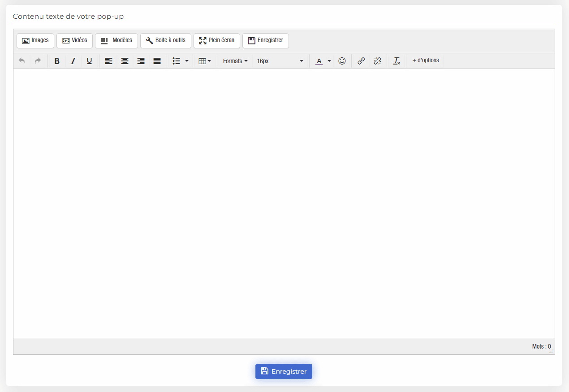
Task: Insert a link with chain icon
Action: tap(361, 61)
